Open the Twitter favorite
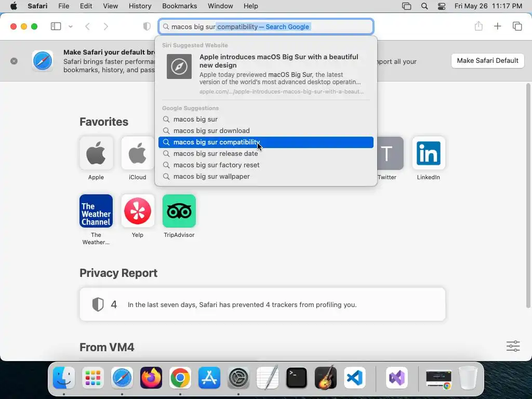The image size is (532, 399). coord(390,153)
